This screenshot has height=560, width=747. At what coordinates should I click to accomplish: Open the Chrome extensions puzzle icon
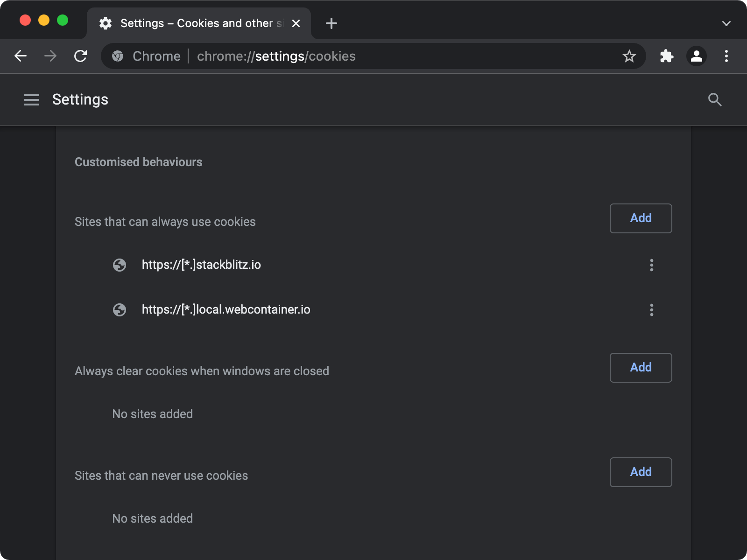pyautogui.click(x=667, y=56)
